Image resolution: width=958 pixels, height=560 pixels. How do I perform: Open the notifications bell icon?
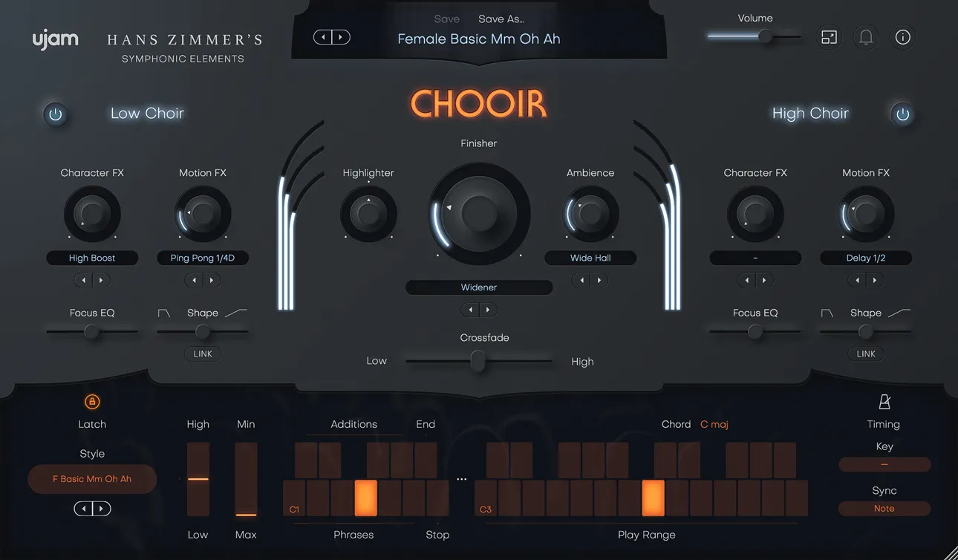click(866, 37)
